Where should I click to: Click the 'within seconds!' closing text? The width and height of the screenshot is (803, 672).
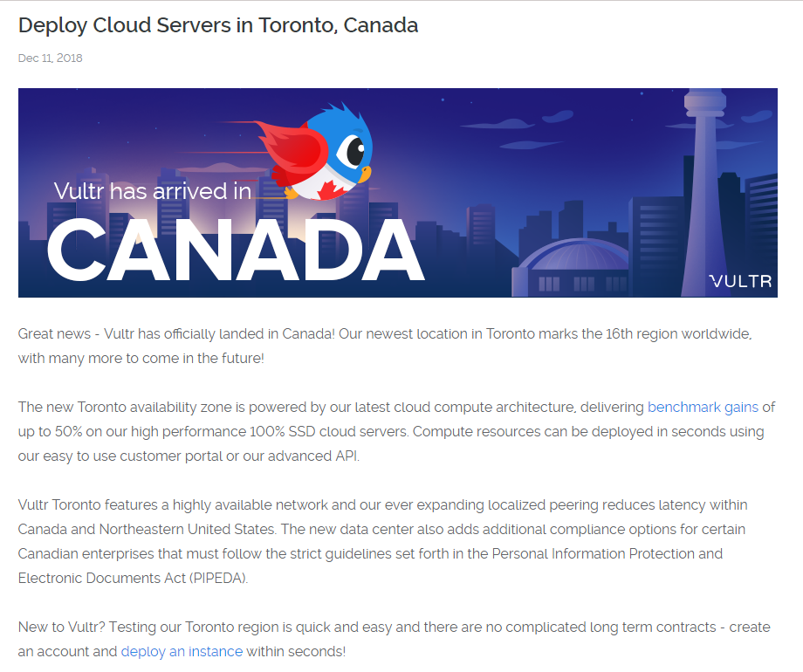(x=296, y=652)
